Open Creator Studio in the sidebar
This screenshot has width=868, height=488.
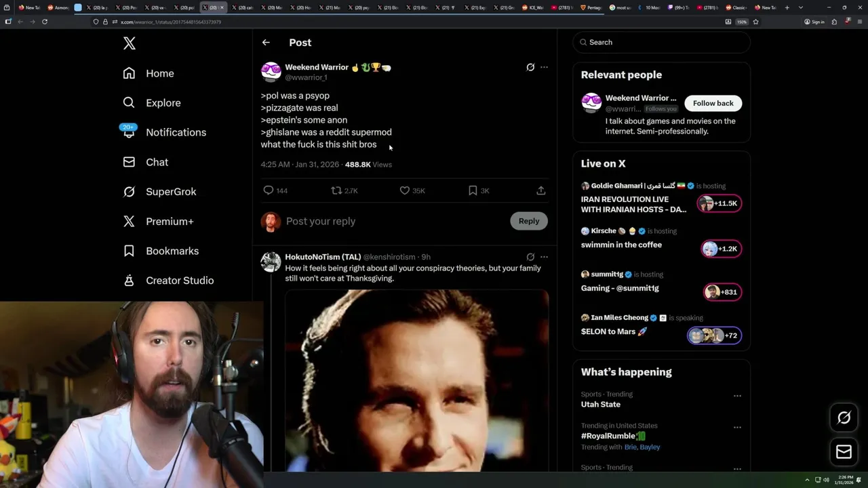[168, 281]
